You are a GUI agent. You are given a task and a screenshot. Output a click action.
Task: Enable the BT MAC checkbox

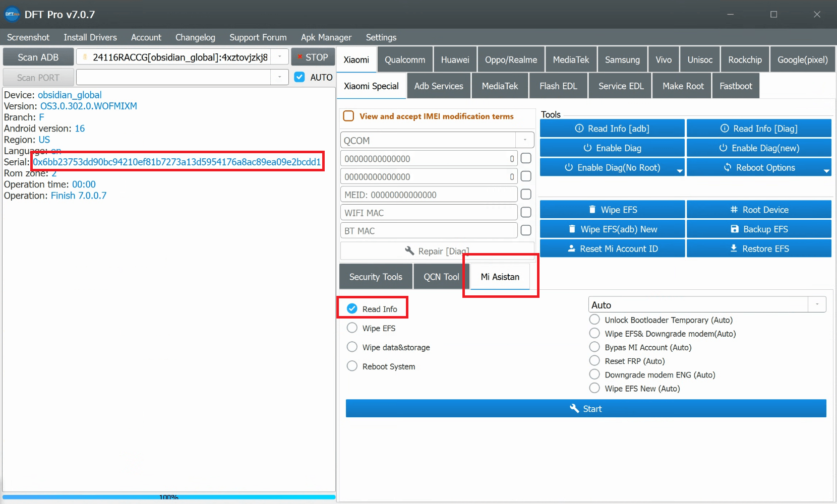pyautogui.click(x=526, y=230)
